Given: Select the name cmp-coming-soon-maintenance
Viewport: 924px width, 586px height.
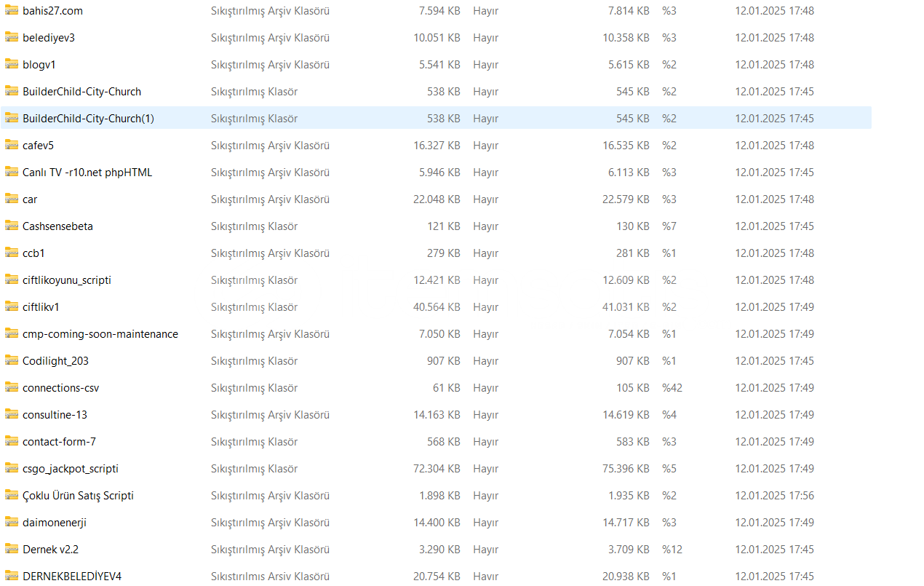Looking at the screenshot, I should pos(100,334).
